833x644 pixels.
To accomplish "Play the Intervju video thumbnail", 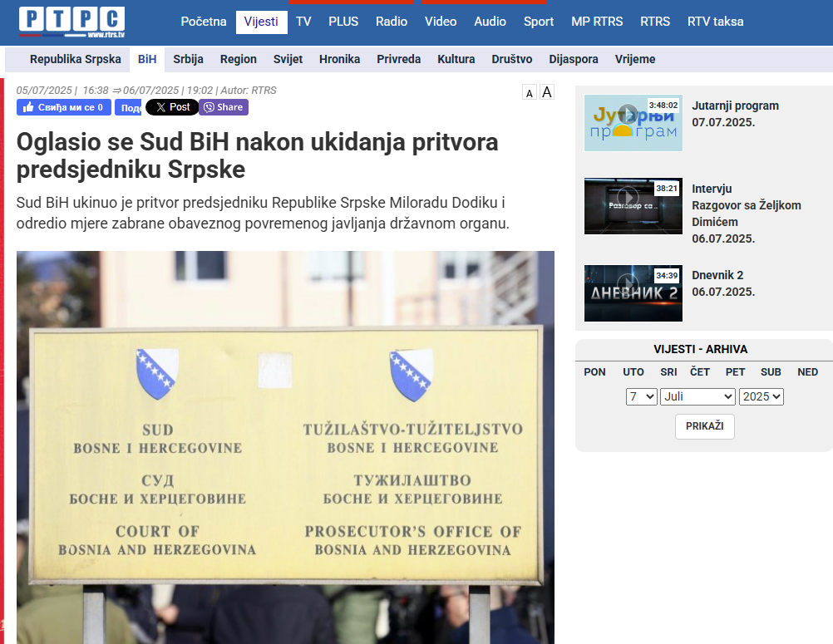I will (633, 206).
